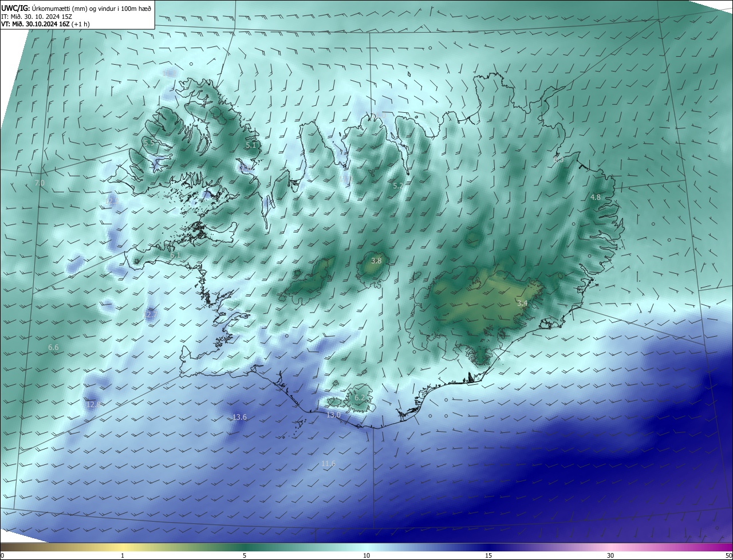
Task: Select the 12.7 value label on the map
Action: pyautogui.click(x=150, y=314)
